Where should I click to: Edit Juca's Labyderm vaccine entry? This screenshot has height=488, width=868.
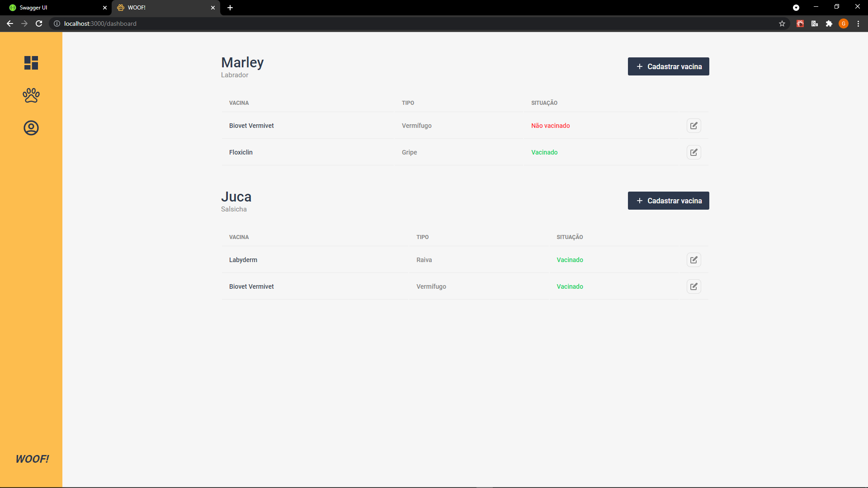[x=693, y=260]
